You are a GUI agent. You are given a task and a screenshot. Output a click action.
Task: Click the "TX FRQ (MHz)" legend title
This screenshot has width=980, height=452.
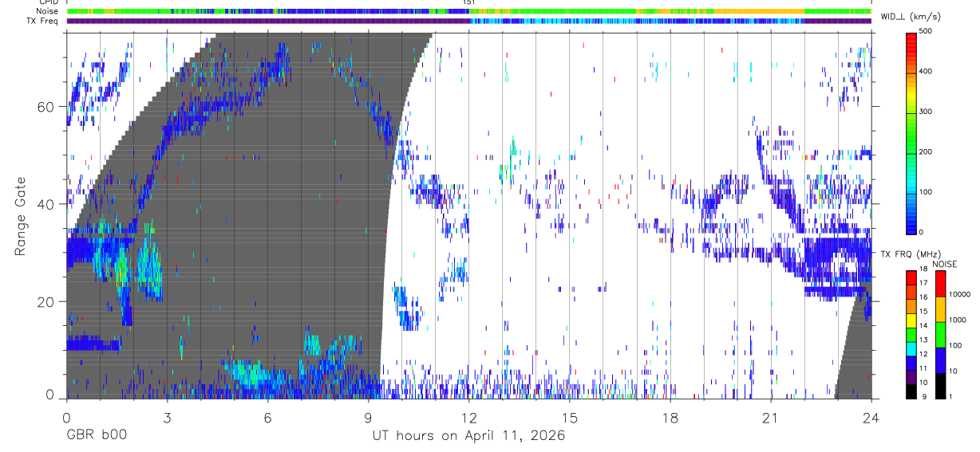coord(909,254)
